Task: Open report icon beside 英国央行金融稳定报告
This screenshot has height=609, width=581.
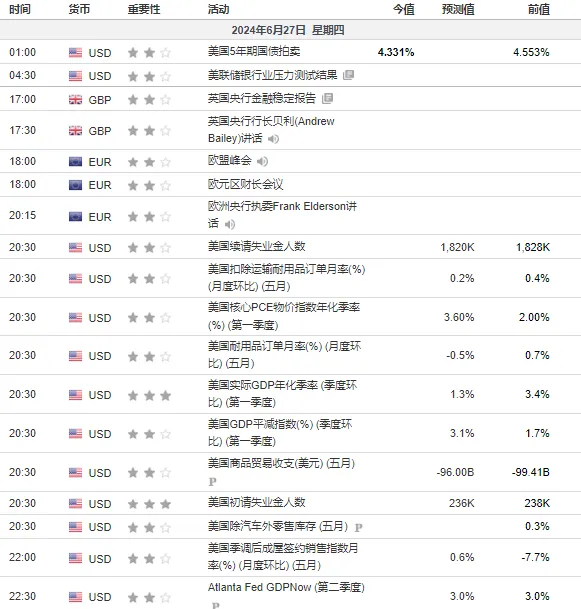Action: (327, 98)
